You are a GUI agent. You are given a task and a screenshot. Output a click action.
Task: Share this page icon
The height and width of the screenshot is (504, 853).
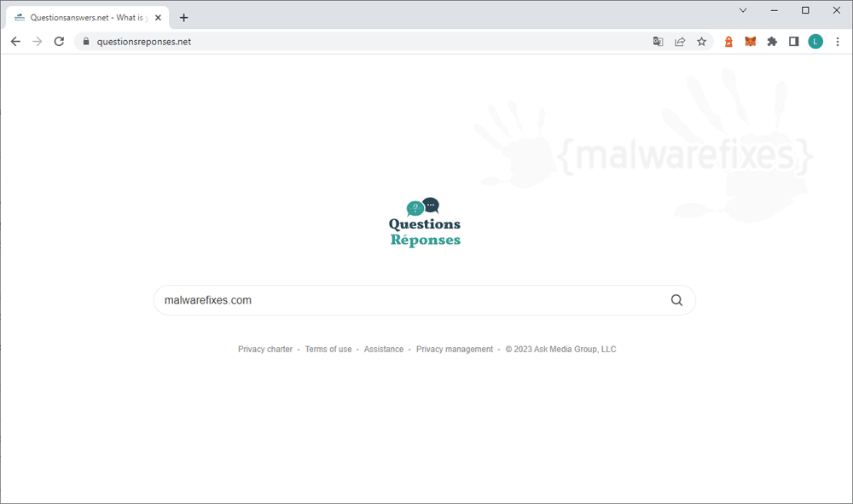point(680,41)
